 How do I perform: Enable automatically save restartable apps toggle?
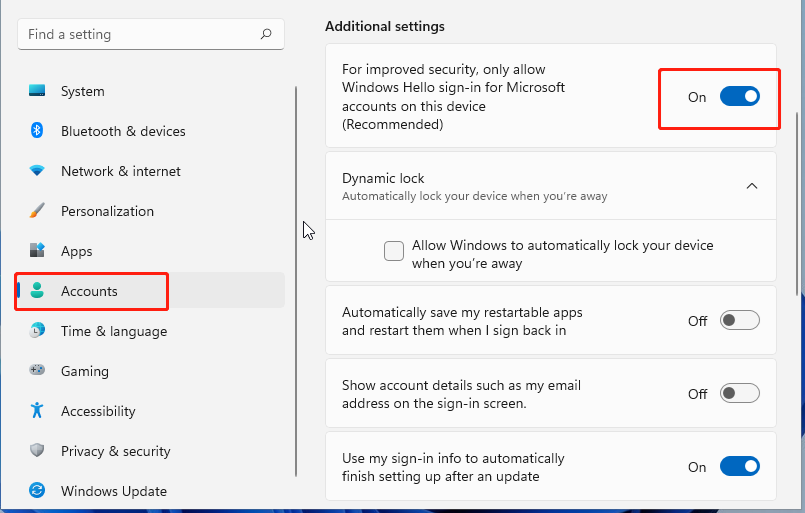739,320
